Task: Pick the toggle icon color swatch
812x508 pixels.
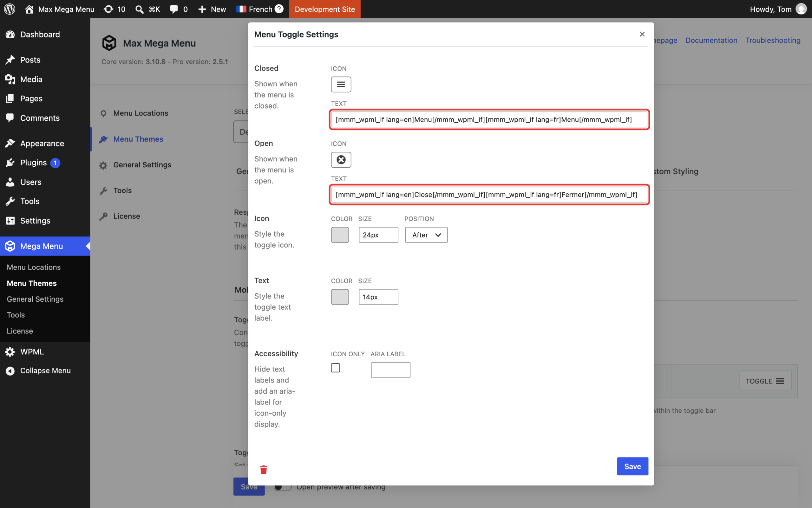Action: tap(340, 235)
